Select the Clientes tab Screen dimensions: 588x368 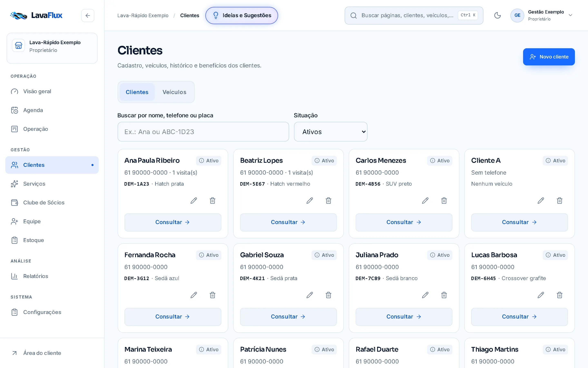137,92
